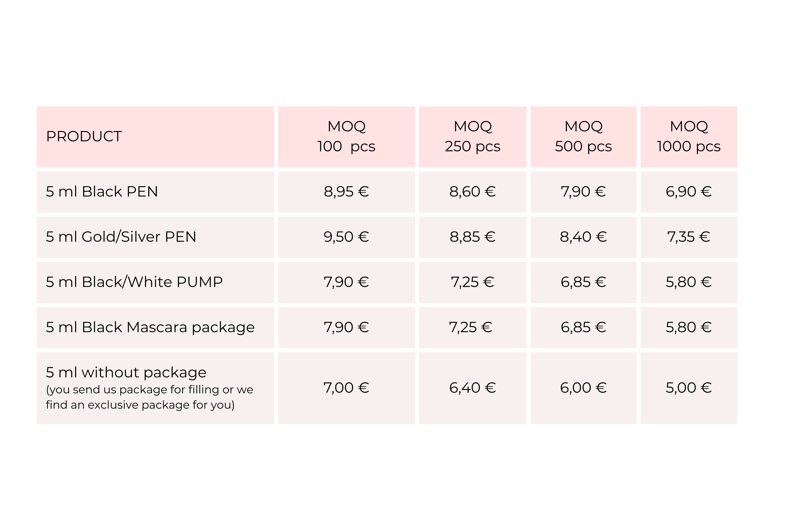Select the MOQ 100 pcs header cell
Image resolution: width=798 pixels, height=532 pixels.
[x=346, y=136]
